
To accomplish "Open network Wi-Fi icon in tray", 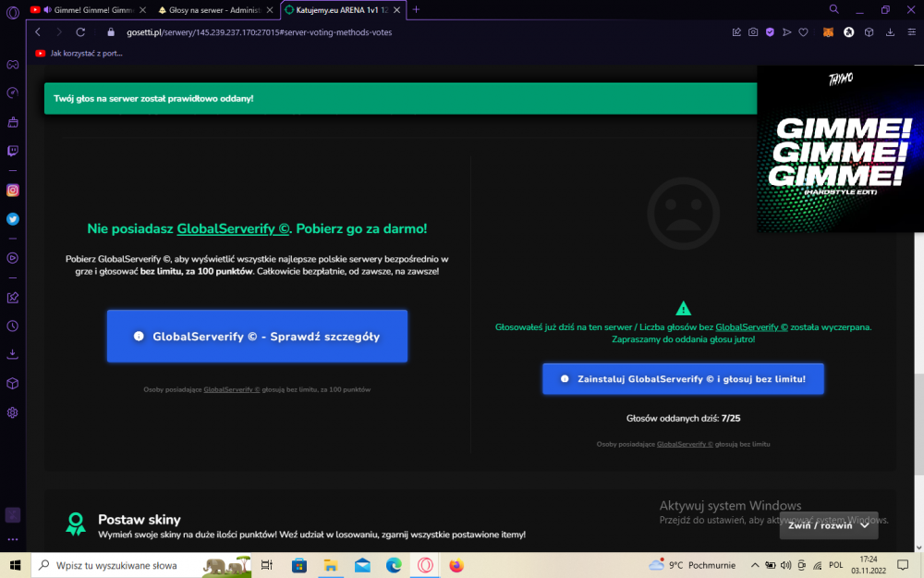I will tap(818, 565).
